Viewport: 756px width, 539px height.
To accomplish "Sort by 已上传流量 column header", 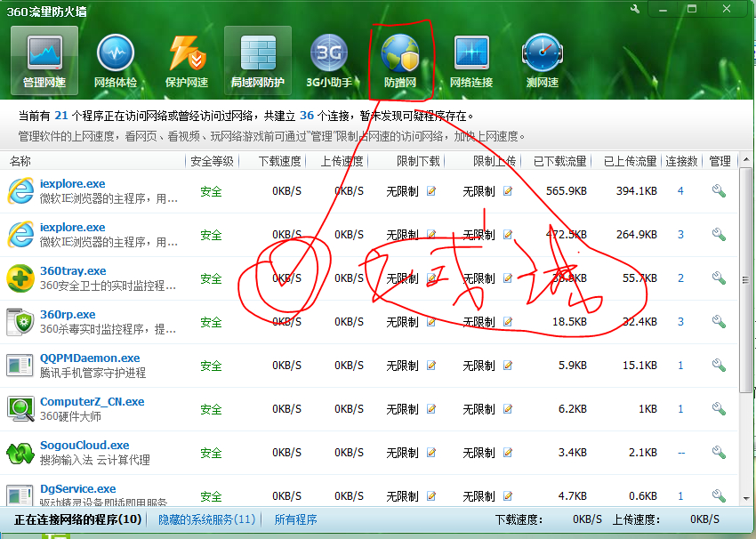I will pos(631,161).
